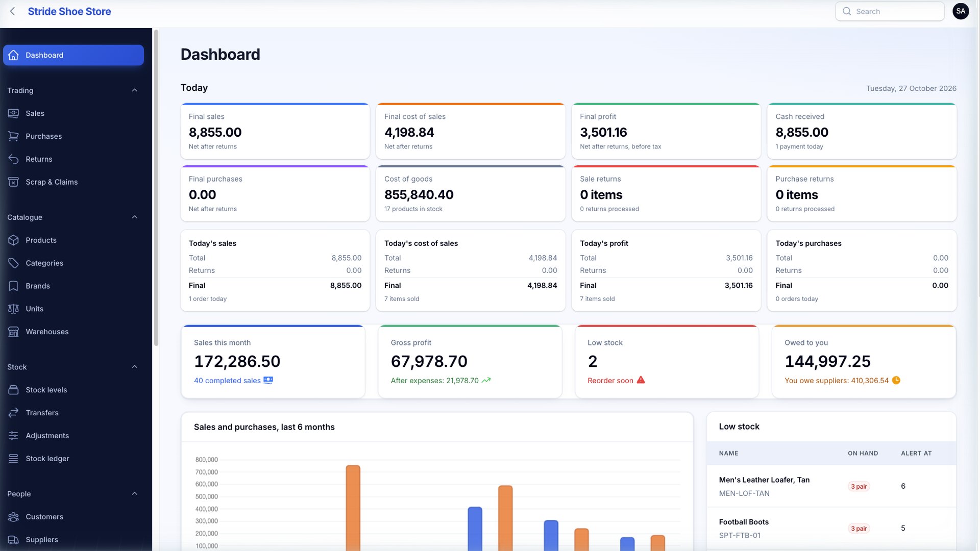Image resolution: width=980 pixels, height=551 pixels.
Task: Click the Stock ledger list icon
Action: click(x=14, y=459)
